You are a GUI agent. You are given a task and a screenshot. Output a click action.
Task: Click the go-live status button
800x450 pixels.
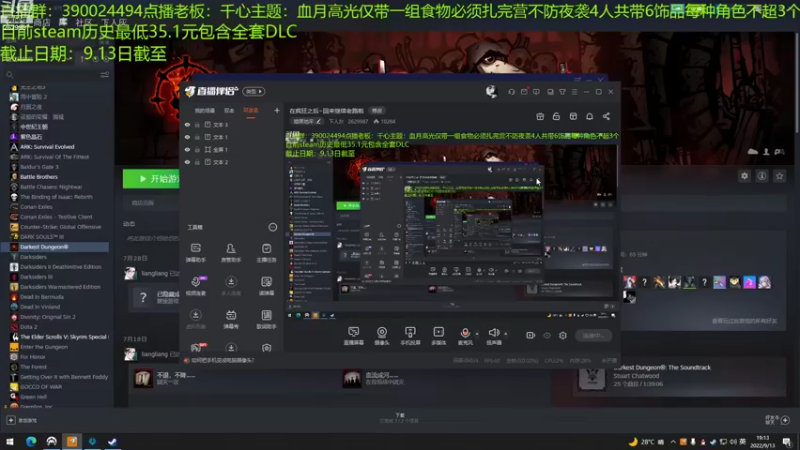click(593, 335)
